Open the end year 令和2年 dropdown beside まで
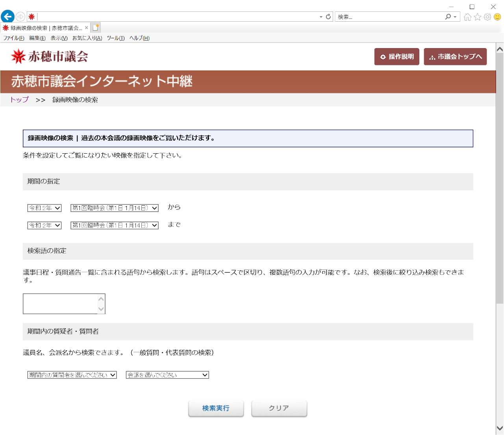Screen dimensions: 504x435 coord(44,225)
